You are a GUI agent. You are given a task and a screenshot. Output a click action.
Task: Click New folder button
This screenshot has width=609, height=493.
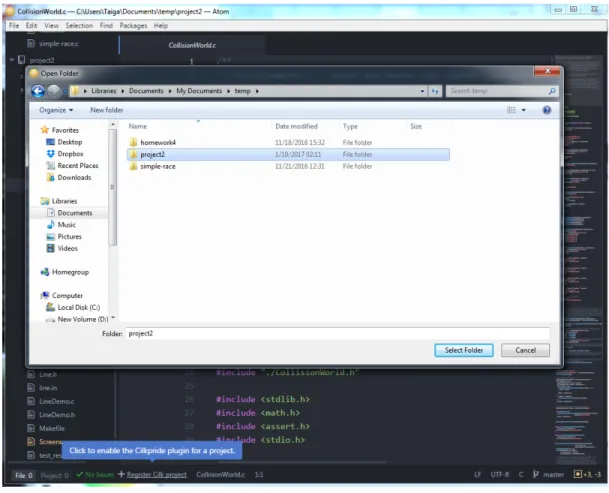(x=106, y=110)
